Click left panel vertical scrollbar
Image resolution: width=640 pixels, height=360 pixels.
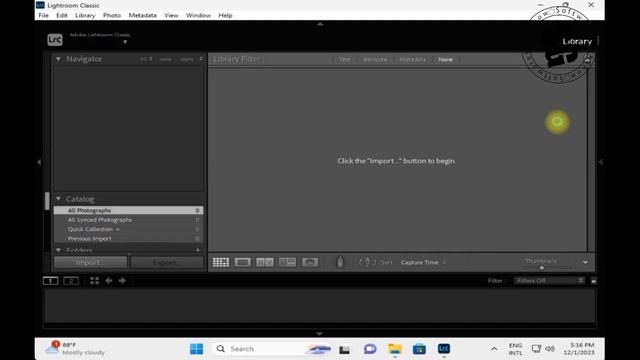tap(47, 201)
